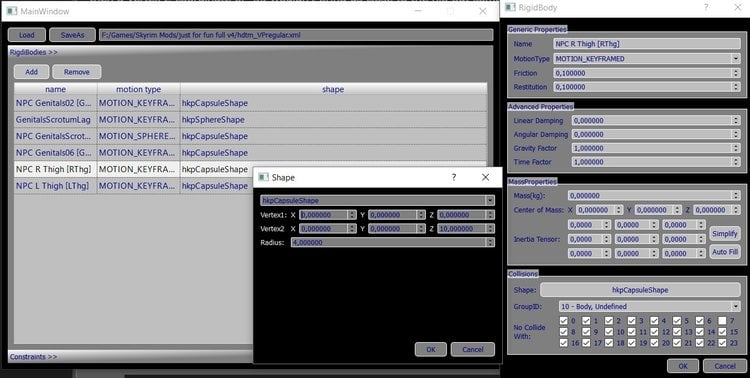Select the NPC Genitals06 row

pos(251,153)
